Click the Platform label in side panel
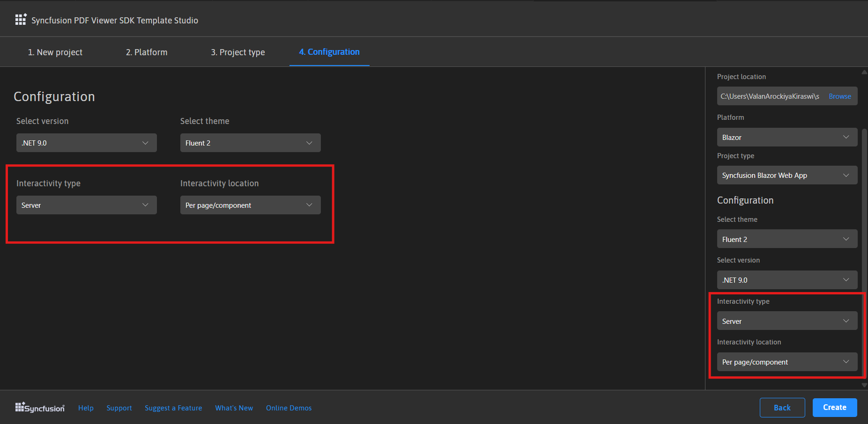The height and width of the screenshot is (424, 868). click(730, 117)
